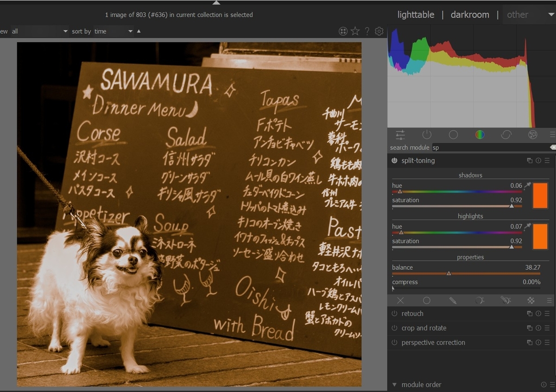Enable the crop and rotate module
The width and height of the screenshot is (556, 392).
(394, 328)
